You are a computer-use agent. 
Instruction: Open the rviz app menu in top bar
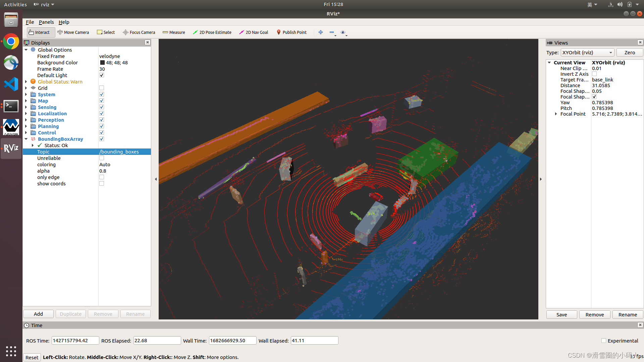(x=44, y=4)
